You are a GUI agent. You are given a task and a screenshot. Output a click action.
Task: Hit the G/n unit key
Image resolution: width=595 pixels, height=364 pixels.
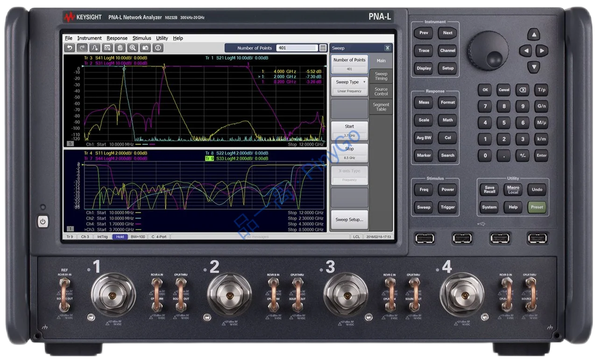[x=542, y=106]
